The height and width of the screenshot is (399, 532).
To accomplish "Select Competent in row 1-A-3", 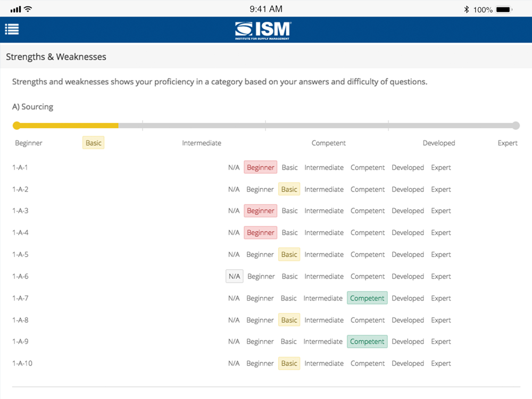I will [x=368, y=211].
